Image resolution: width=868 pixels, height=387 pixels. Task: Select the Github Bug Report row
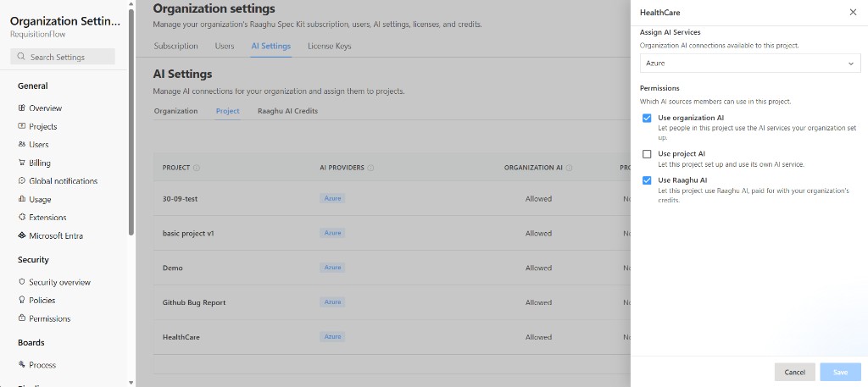pyautogui.click(x=392, y=302)
